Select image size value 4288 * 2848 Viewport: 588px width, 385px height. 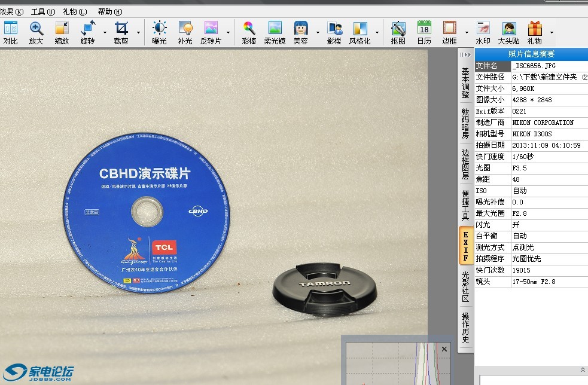tap(532, 100)
